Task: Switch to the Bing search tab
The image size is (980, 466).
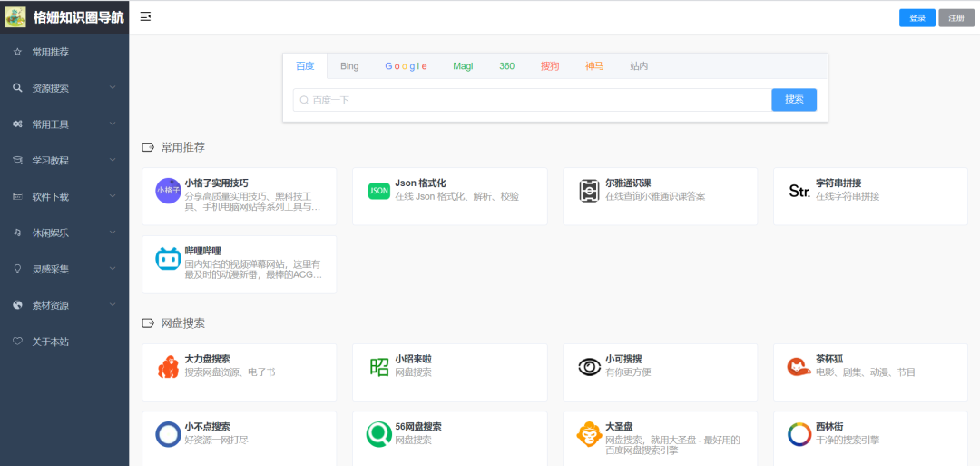Action: click(x=349, y=65)
